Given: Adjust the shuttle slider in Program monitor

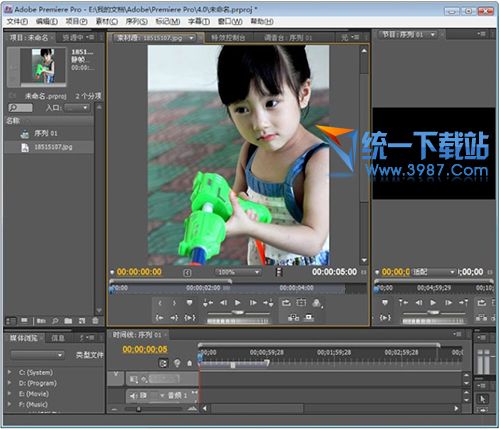Looking at the screenshot, I should pos(434,312).
